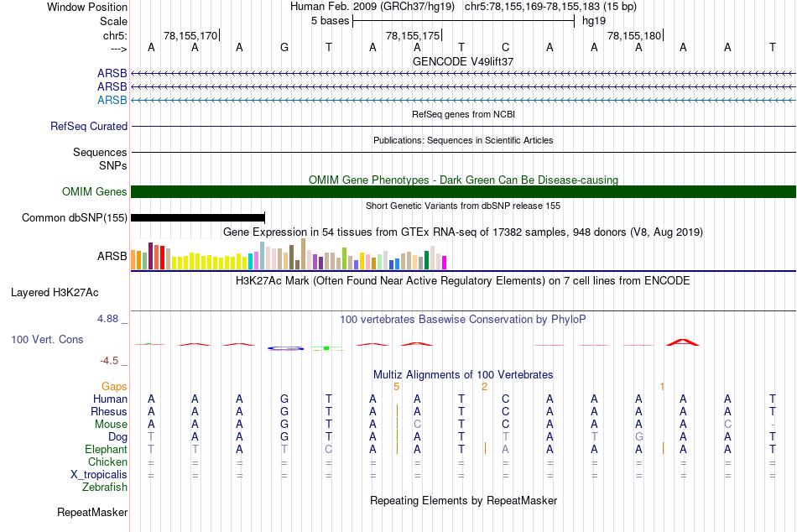Click the orange gap count 2
Image resolution: width=797 pixels, height=532 pixels.
tap(484, 387)
